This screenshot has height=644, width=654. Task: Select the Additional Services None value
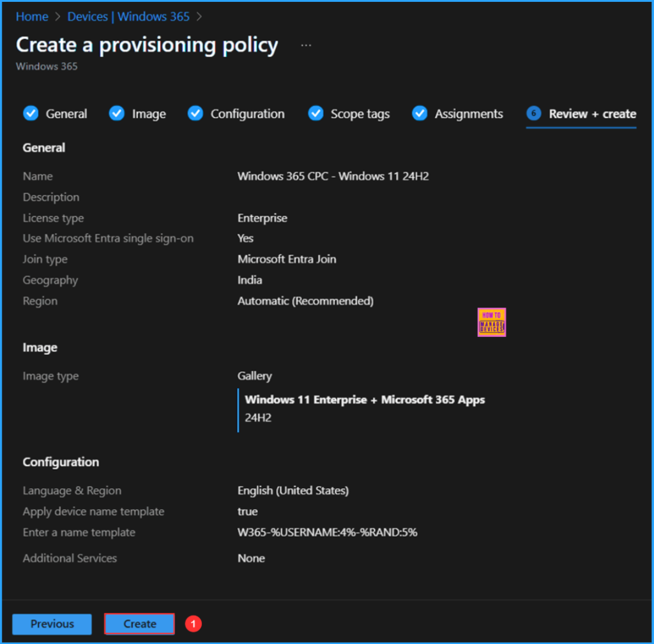[x=251, y=558]
